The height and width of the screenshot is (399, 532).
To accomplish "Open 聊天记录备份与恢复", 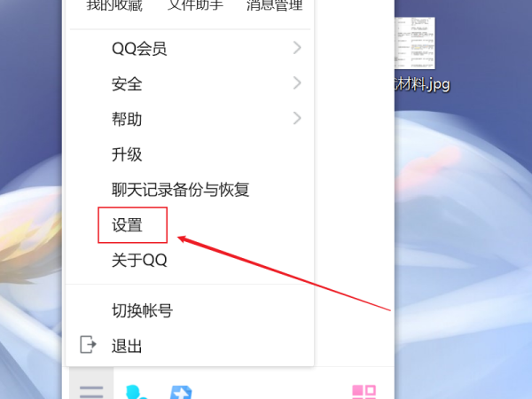I will click(181, 190).
